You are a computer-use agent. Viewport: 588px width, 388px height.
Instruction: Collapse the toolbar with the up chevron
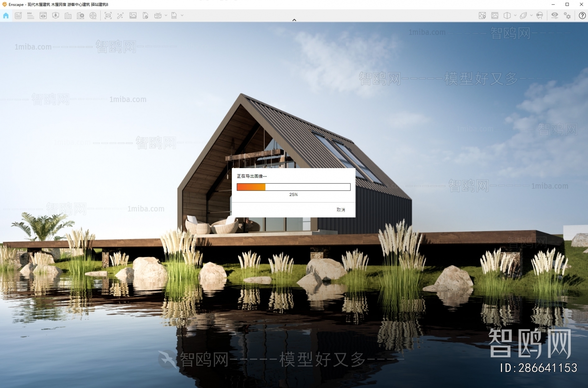294,20
